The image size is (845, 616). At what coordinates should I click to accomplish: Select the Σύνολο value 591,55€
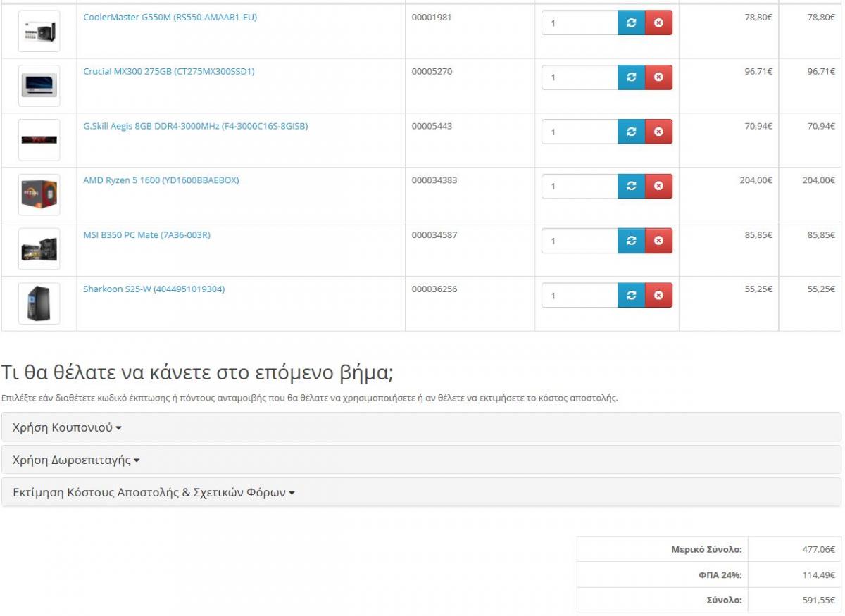pyautogui.click(x=818, y=601)
